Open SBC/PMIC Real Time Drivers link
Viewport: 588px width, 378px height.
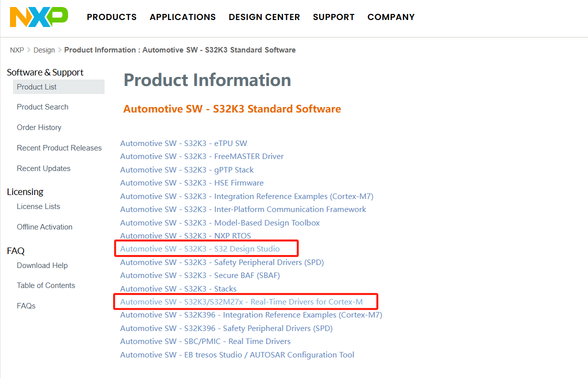click(x=206, y=341)
